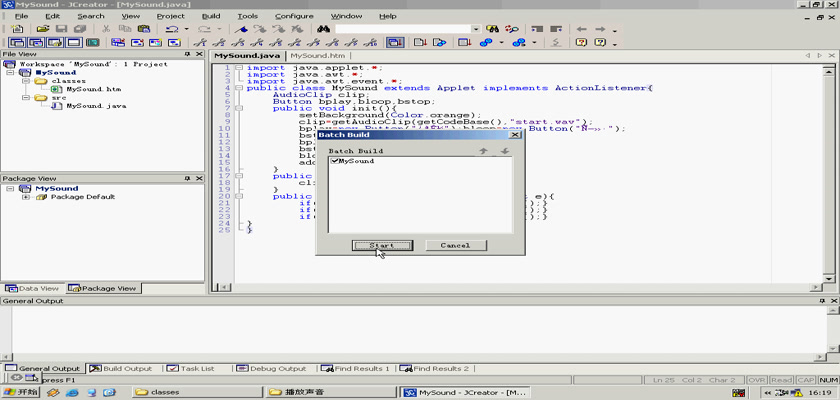
Task: Fold the import block at line 1
Action: (x=239, y=67)
